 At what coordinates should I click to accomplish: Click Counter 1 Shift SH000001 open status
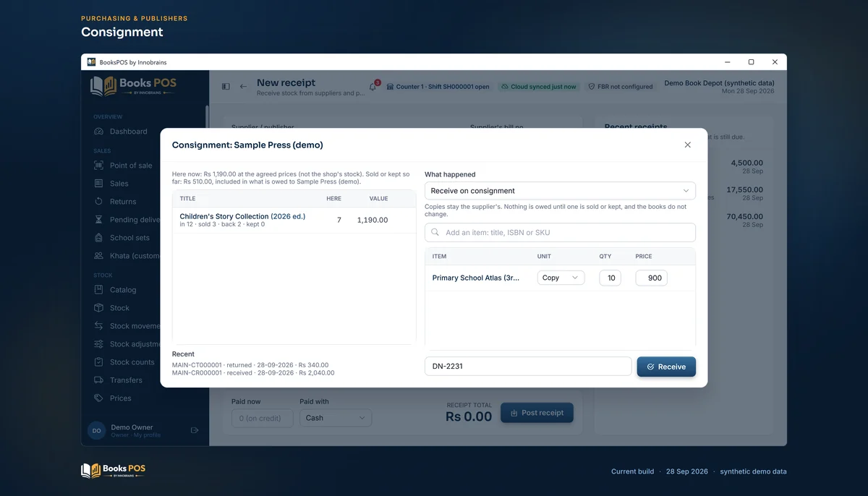pyautogui.click(x=438, y=87)
